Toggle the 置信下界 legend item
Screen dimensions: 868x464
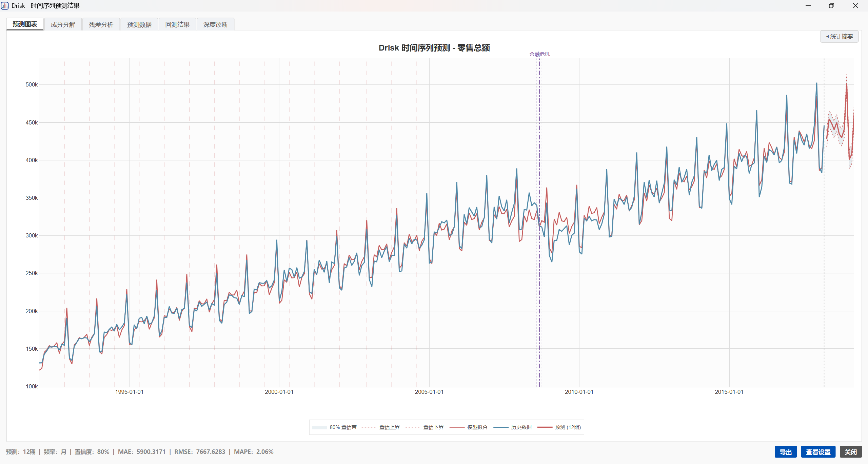425,427
